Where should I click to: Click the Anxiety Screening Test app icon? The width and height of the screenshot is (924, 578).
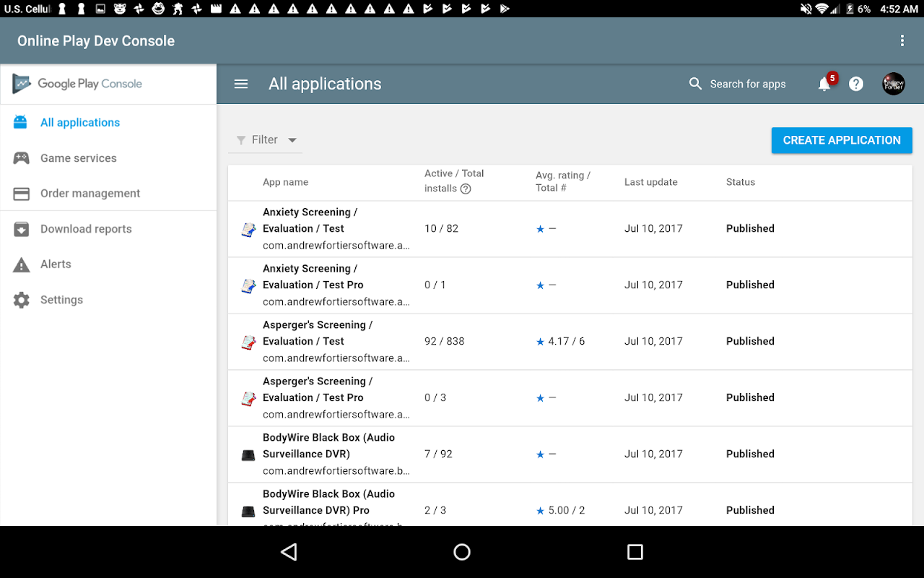pyautogui.click(x=248, y=229)
